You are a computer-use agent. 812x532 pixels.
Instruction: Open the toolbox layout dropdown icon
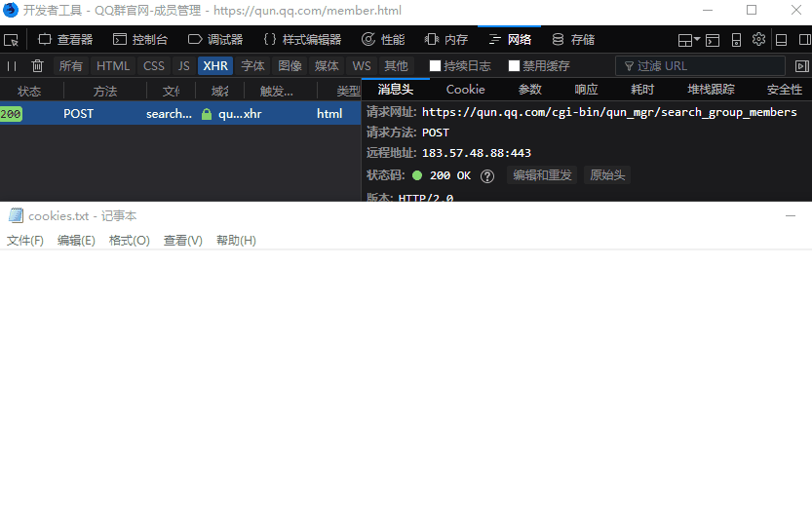coord(689,40)
